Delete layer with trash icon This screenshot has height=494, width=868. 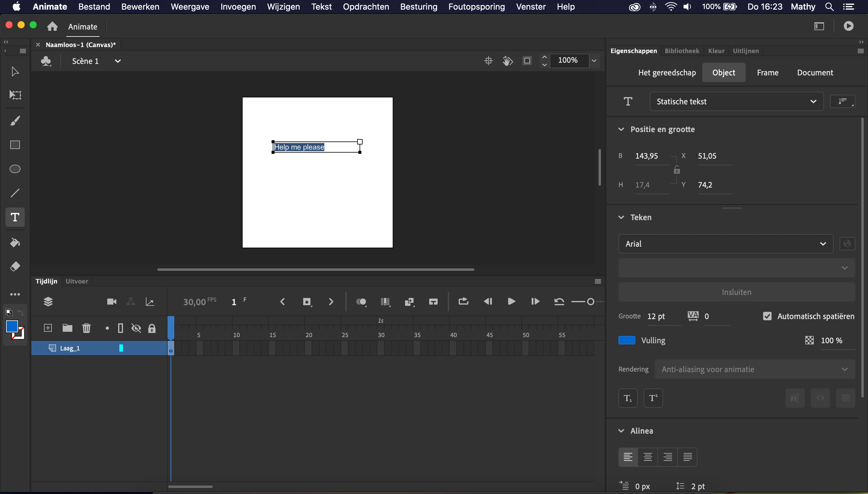[86, 328]
